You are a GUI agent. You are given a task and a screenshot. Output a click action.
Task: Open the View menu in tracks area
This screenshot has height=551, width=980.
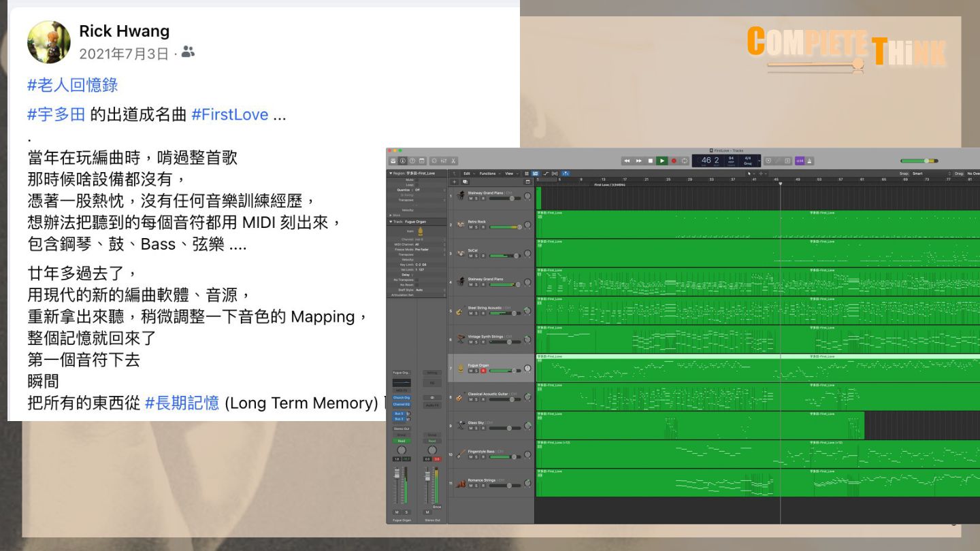[x=512, y=173]
